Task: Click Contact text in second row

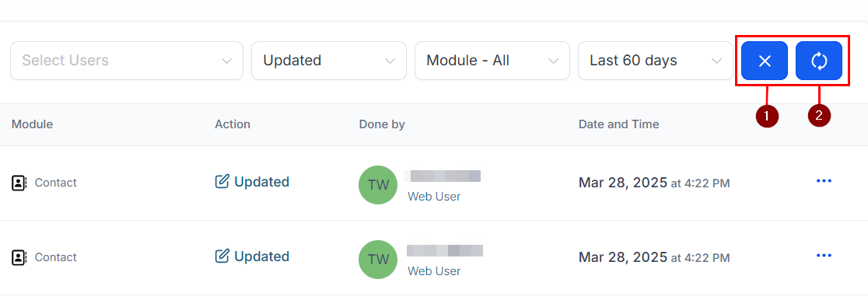Action: (56, 257)
